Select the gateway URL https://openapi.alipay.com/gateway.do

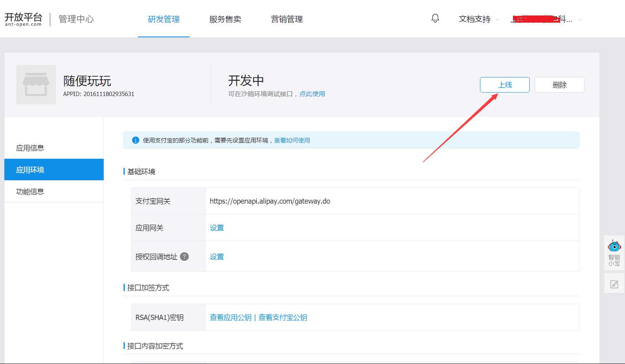[270, 201]
